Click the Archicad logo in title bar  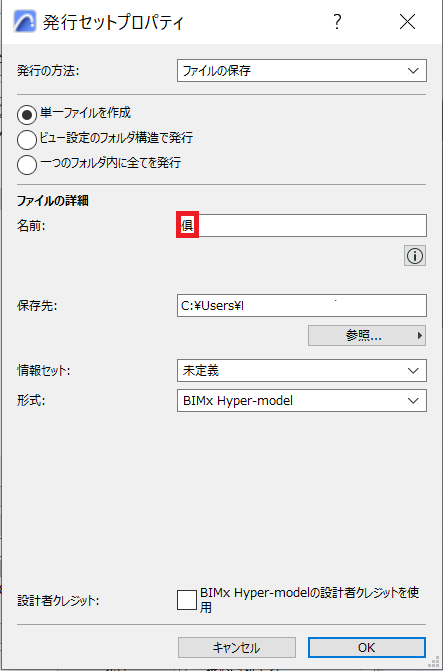pyautogui.click(x=25, y=21)
